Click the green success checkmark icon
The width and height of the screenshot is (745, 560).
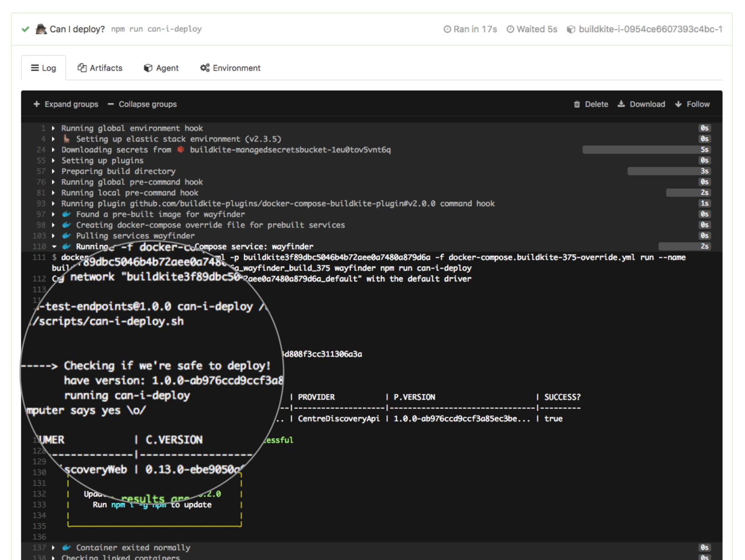click(25, 29)
